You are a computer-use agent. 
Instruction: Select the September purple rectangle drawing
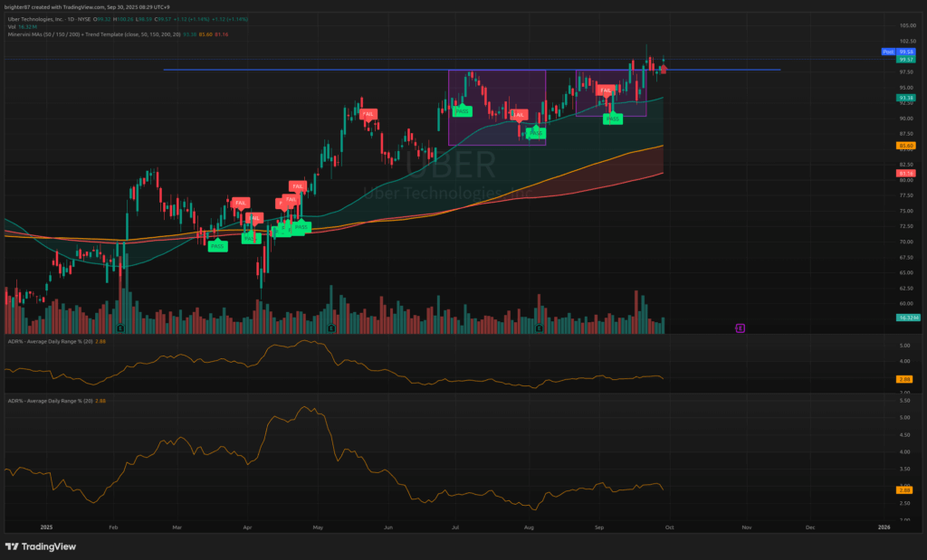pos(611,93)
